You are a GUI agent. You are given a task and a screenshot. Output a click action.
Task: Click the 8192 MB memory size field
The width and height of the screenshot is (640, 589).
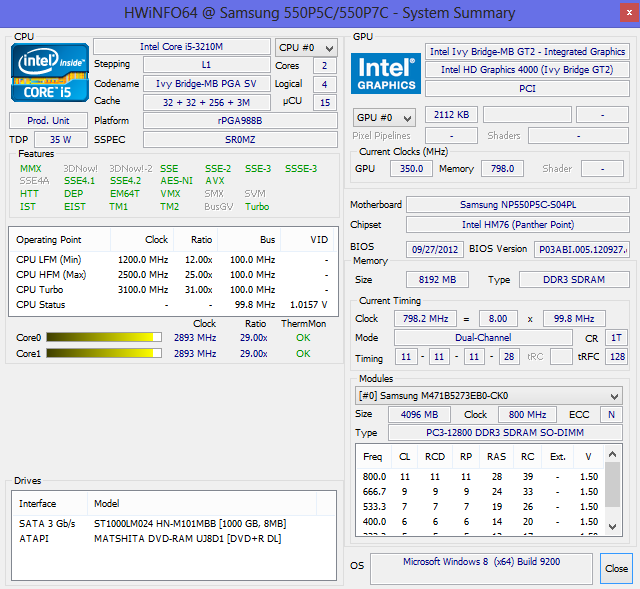pos(437,280)
